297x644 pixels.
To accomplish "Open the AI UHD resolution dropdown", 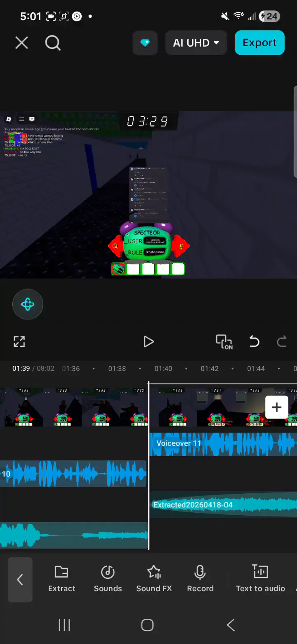I will [x=196, y=43].
